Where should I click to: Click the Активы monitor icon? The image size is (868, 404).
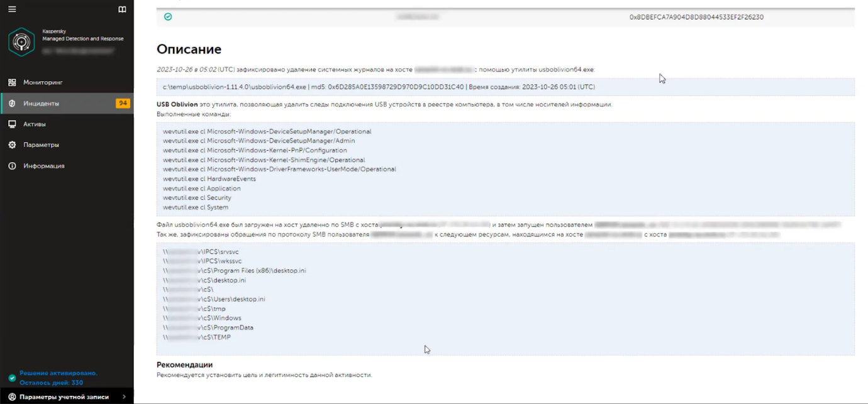[x=12, y=124]
